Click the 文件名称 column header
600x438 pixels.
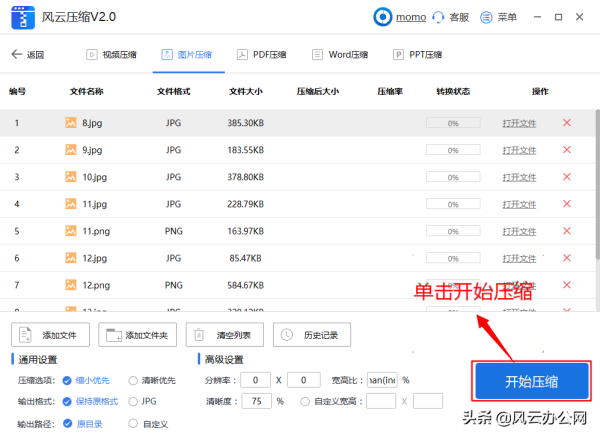coord(86,91)
